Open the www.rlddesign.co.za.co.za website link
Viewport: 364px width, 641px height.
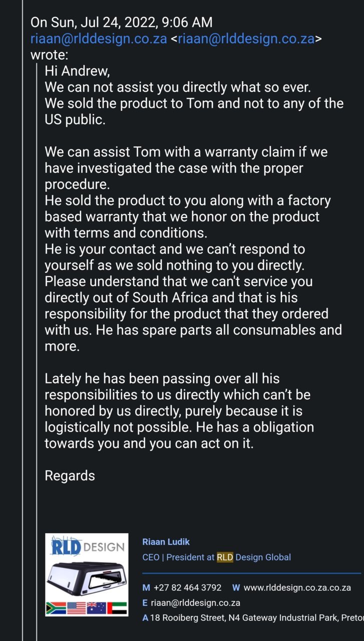297,588
